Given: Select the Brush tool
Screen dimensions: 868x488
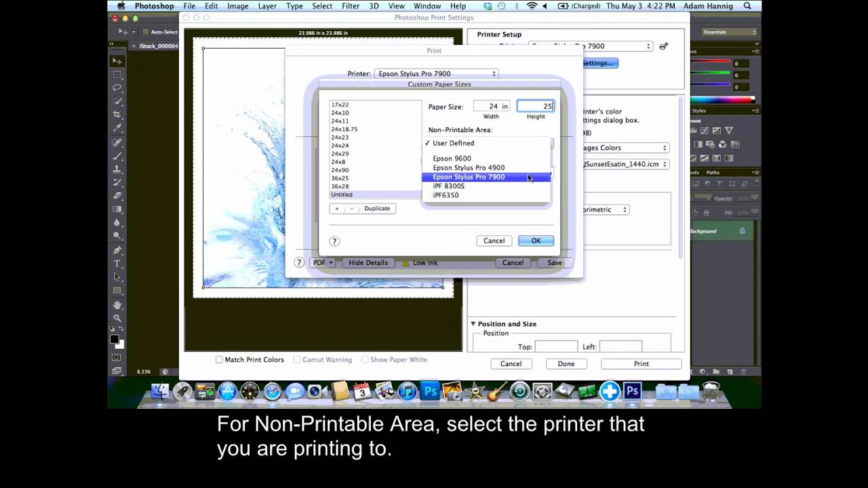Looking at the screenshot, I should click(x=117, y=156).
